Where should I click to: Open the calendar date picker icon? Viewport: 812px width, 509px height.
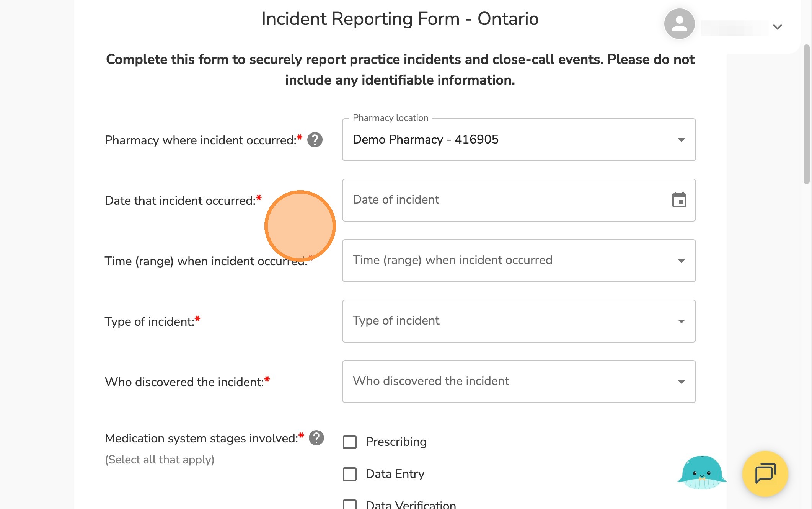click(679, 200)
